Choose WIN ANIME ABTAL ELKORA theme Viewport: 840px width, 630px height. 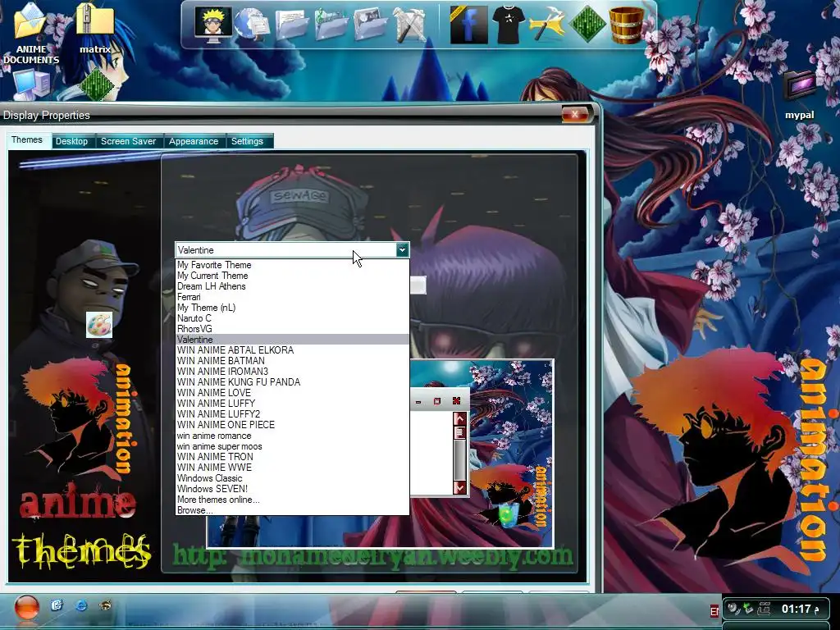tap(293, 349)
